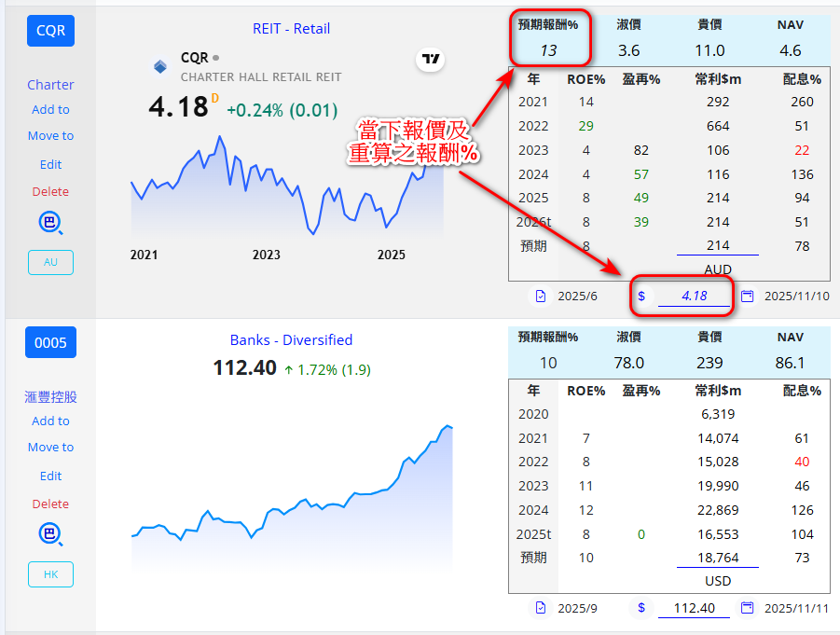
Task: Open Move to for 滙豐控股
Action: [50, 448]
